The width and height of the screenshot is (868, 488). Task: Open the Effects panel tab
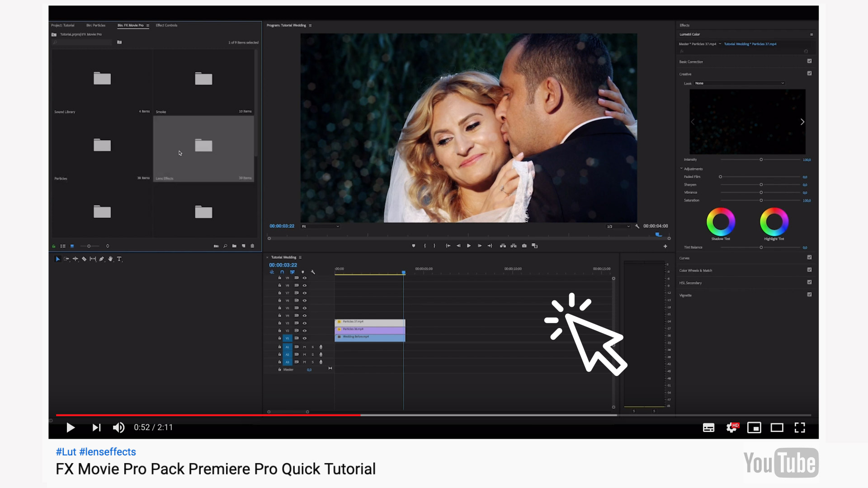684,25
